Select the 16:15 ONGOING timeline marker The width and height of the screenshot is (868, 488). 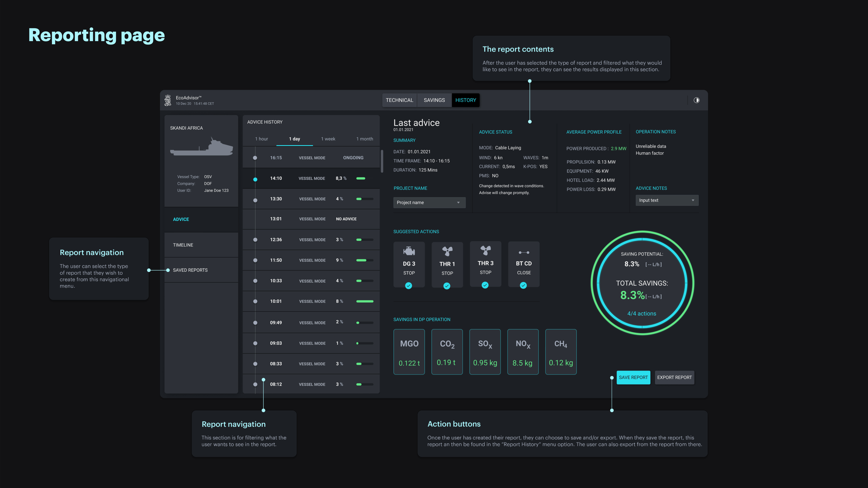point(255,158)
